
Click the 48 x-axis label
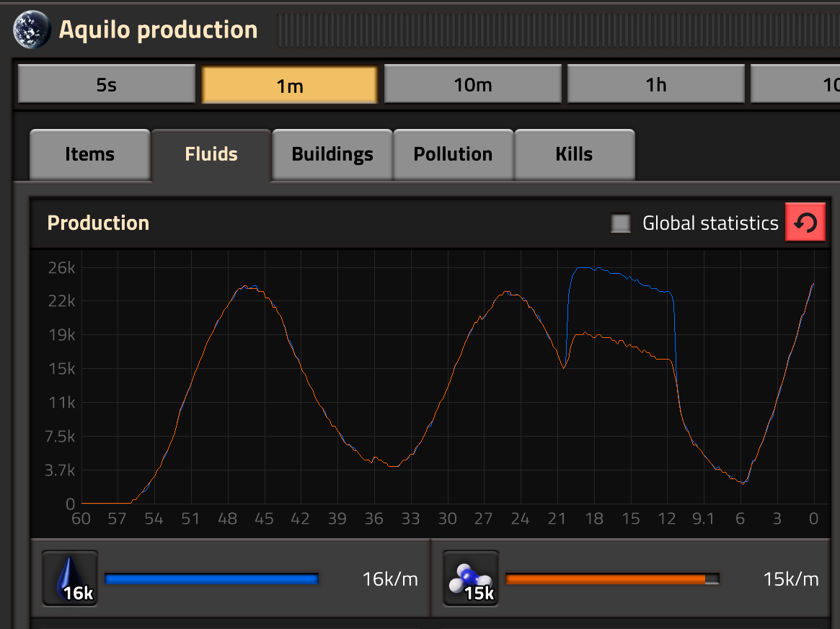pyautogui.click(x=227, y=518)
